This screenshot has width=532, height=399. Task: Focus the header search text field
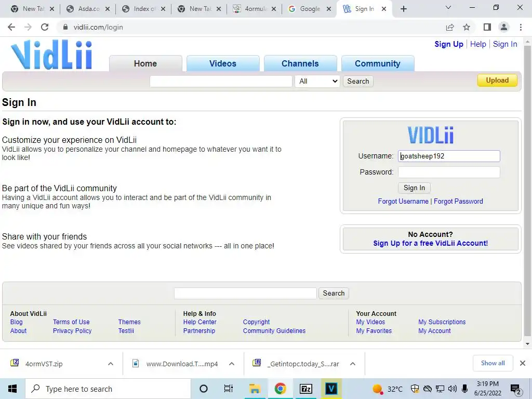tap(221, 81)
